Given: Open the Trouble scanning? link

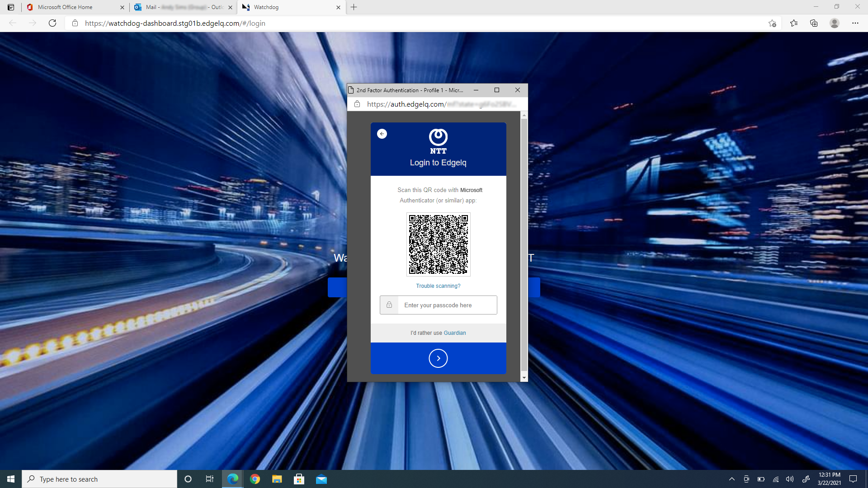Looking at the screenshot, I should [438, 286].
